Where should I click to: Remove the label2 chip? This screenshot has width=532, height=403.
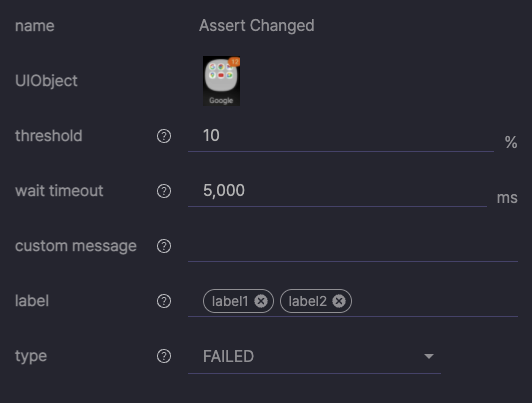pyautogui.click(x=339, y=301)
